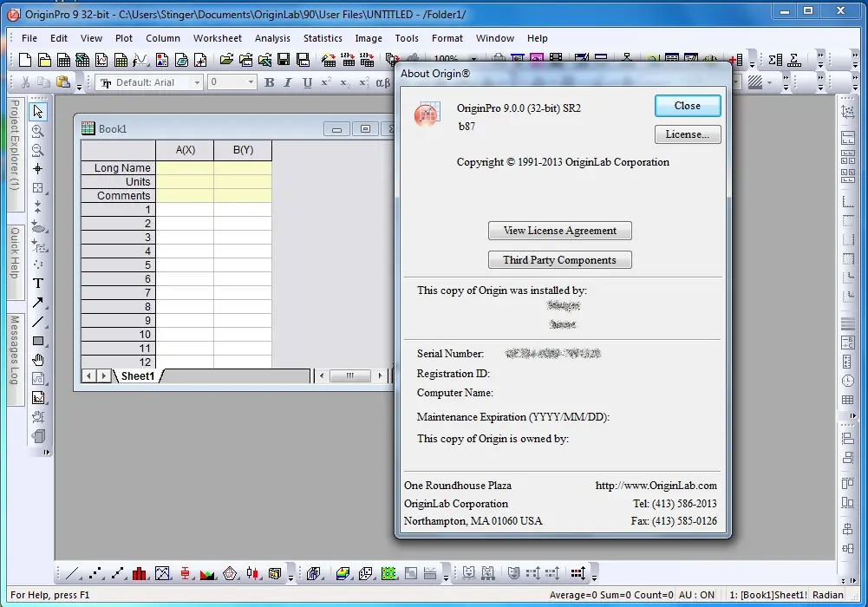Click the Line plot icon
Screen dimensions: 868x607
[72, 574]
